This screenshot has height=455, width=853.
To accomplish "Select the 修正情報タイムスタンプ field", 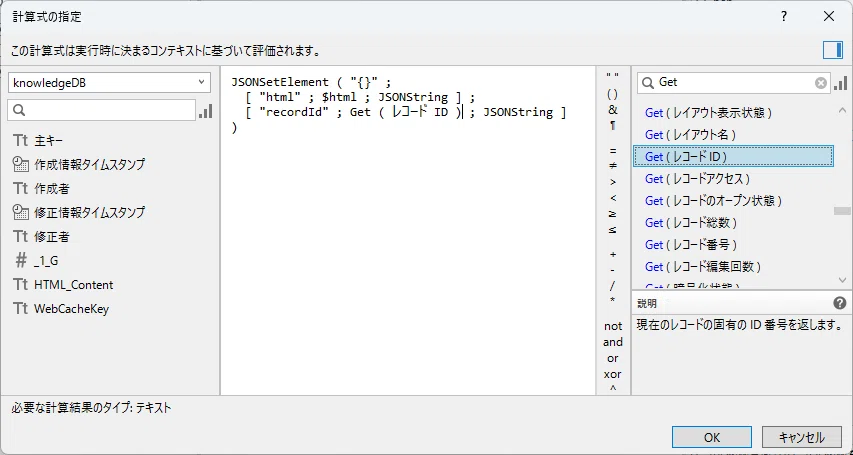I will [89, 212].
